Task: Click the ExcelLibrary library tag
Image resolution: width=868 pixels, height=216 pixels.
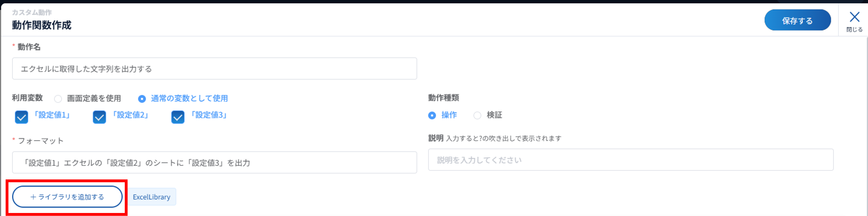Action: tap(152, 197)
